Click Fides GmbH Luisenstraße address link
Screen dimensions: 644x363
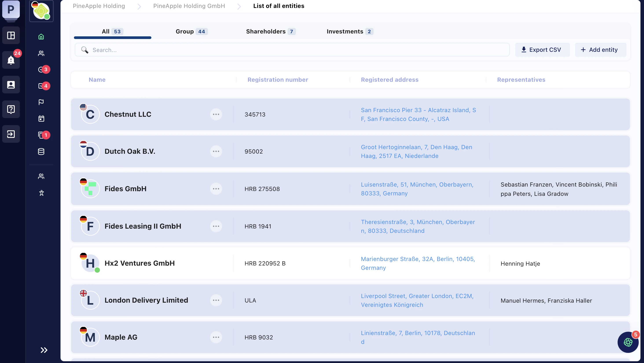click(417, 189)
